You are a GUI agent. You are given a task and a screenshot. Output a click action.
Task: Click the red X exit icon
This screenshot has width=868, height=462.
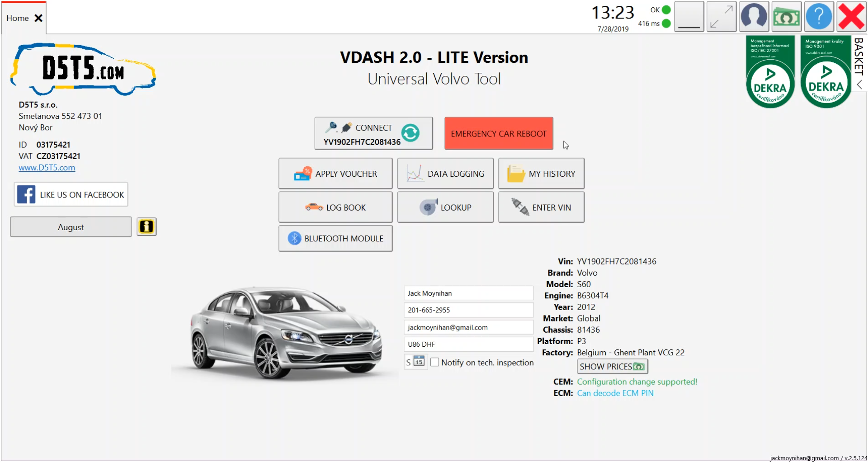851,17
